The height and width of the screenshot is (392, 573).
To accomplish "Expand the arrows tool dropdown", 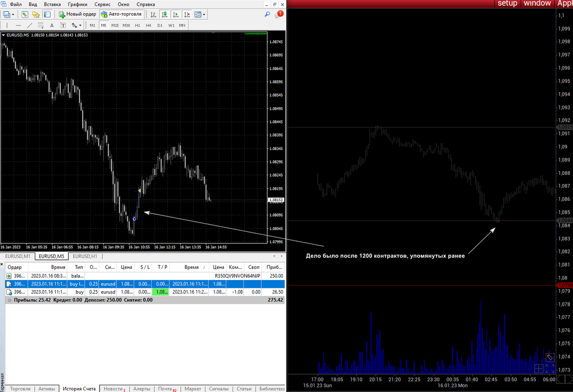I will [x=80, y=26].
